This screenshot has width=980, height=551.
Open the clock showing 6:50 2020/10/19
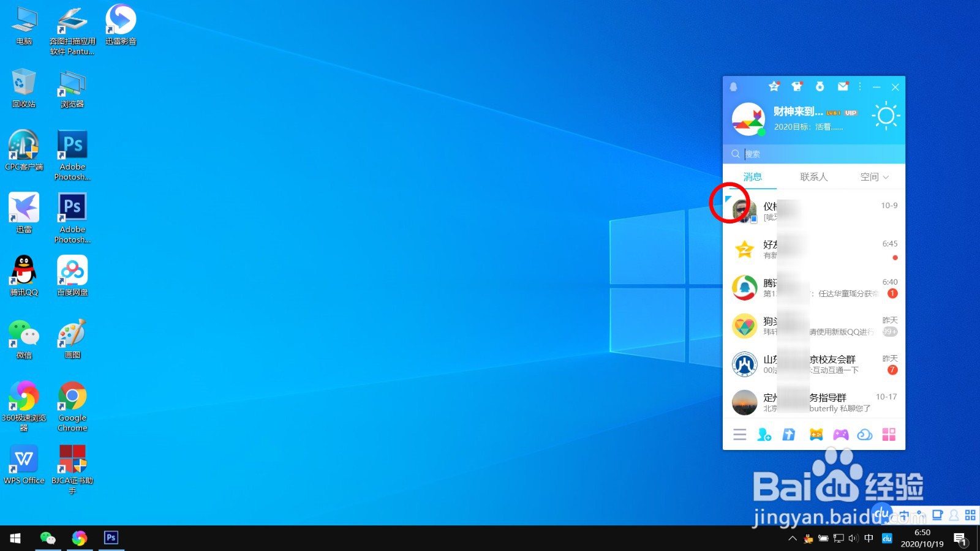tap(922, 538)
